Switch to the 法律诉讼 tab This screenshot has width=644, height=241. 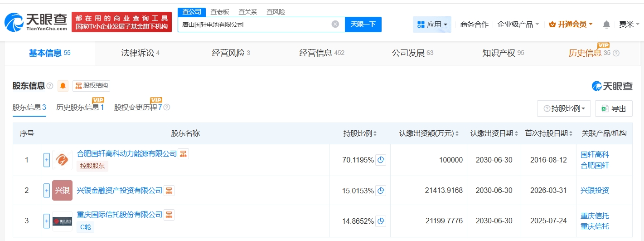click(140, 53)
